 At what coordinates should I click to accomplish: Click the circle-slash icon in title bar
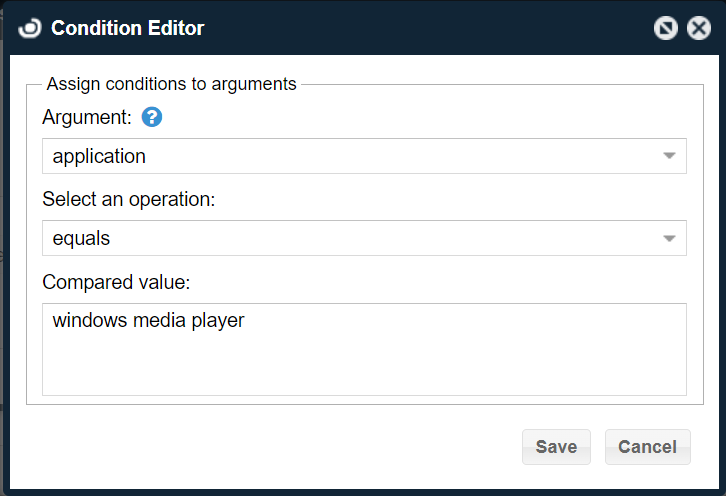coord(665,28)
